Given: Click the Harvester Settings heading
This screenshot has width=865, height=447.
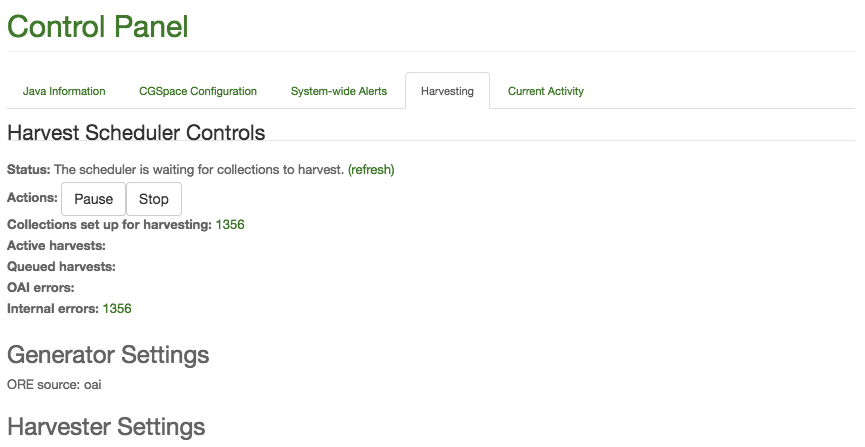Looking at the screenshot, I should 106,427.
